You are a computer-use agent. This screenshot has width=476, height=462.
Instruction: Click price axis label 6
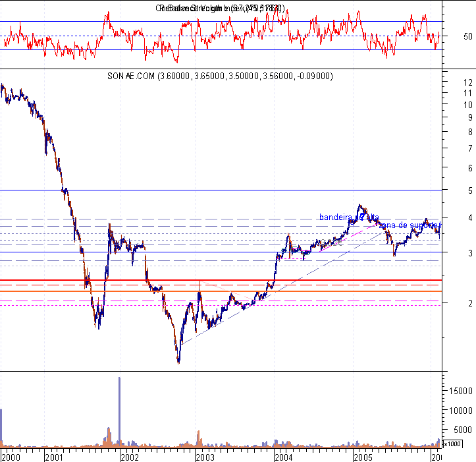click(470, 168)
